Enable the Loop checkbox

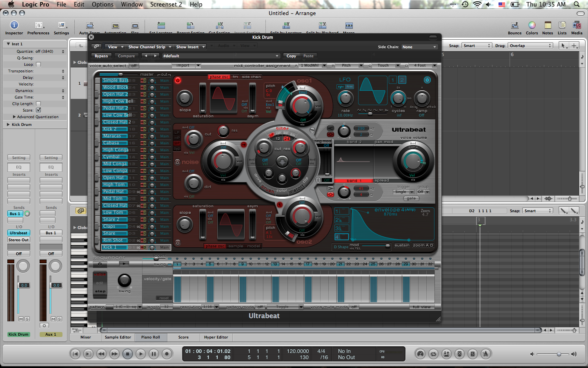(x=38, y=65)
